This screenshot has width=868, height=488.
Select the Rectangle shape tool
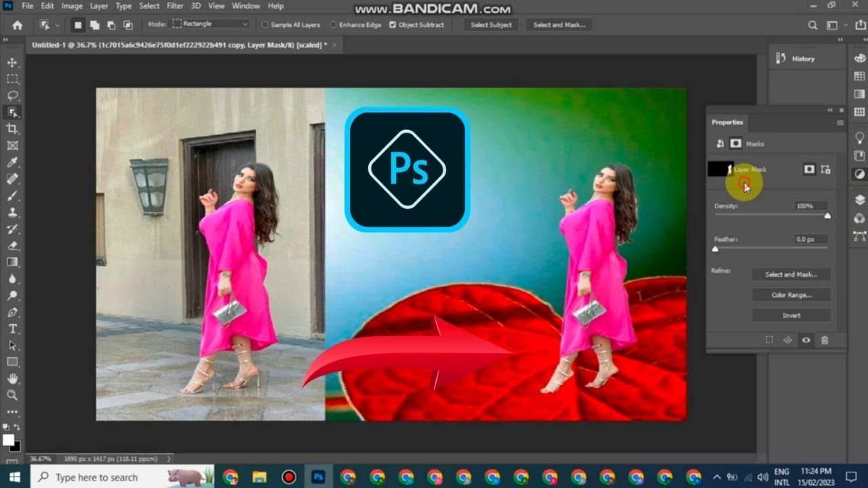(x=12, y=362)
